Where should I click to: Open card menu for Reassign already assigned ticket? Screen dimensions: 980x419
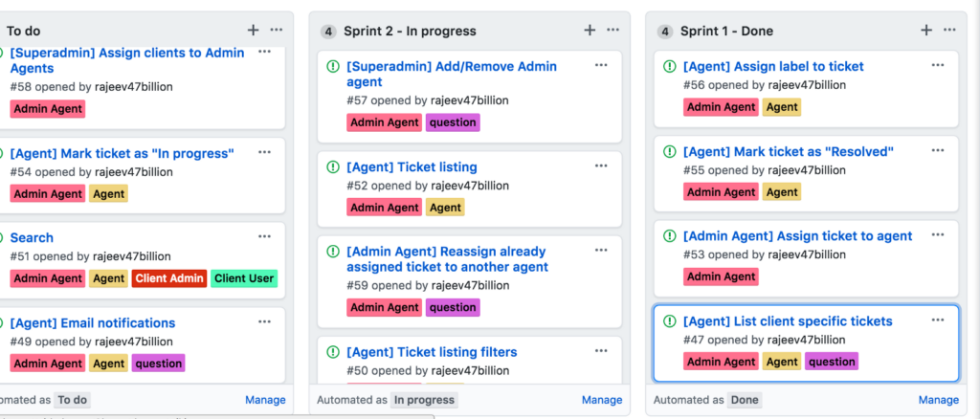601,250
